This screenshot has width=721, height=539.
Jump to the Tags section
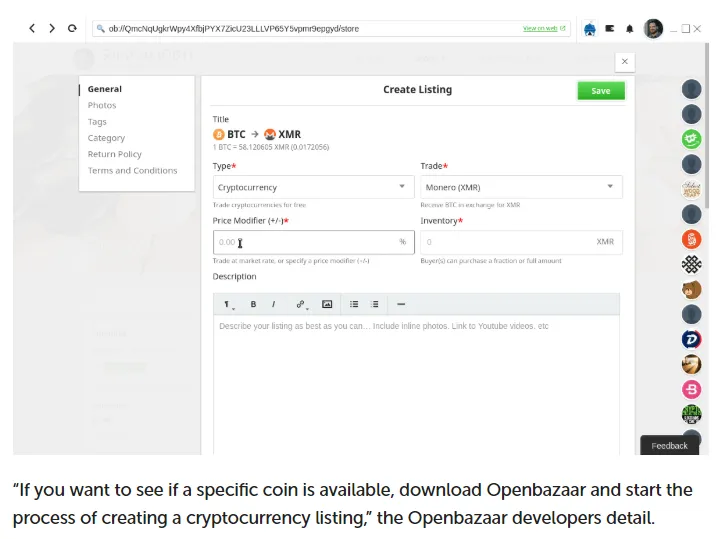tap(97, 121)
